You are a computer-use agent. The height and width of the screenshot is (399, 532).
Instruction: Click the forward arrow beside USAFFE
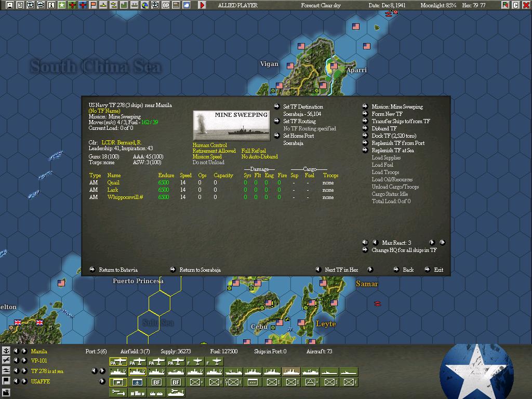pos(25,381)
